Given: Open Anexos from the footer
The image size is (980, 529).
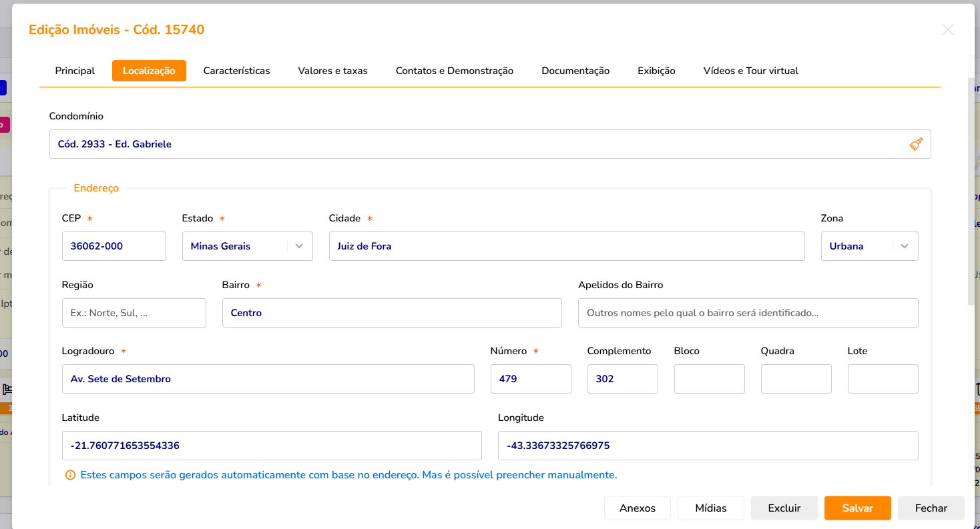Looking at the screenshot, I should click(637, 508).
